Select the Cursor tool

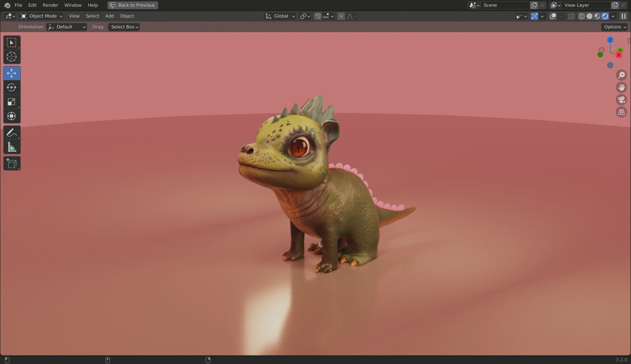point(12,57)
